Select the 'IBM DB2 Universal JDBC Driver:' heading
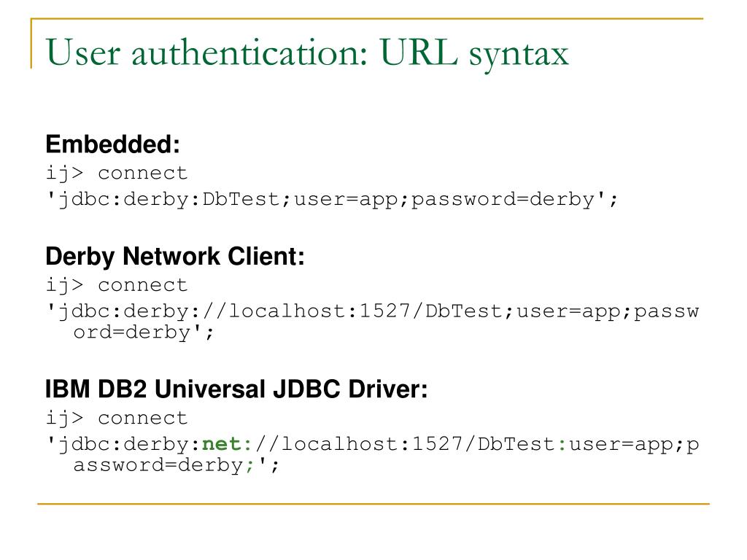The height and width of the screenshot is (560, 747). click(236, 389)
